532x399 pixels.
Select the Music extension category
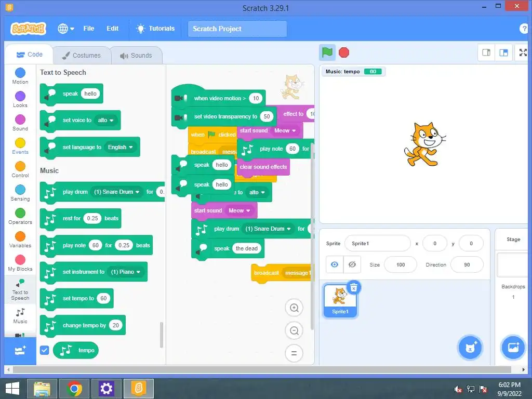click(x=20, y=316)
